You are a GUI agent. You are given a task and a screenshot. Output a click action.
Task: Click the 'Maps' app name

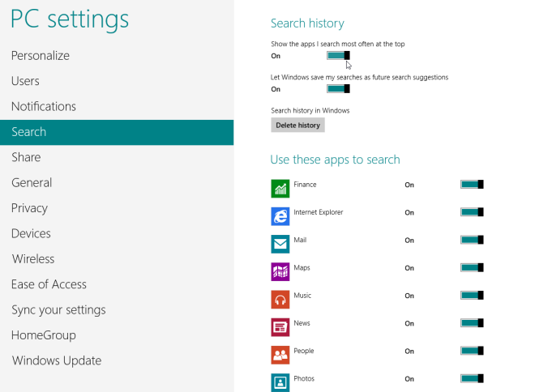tap(302, 267)
